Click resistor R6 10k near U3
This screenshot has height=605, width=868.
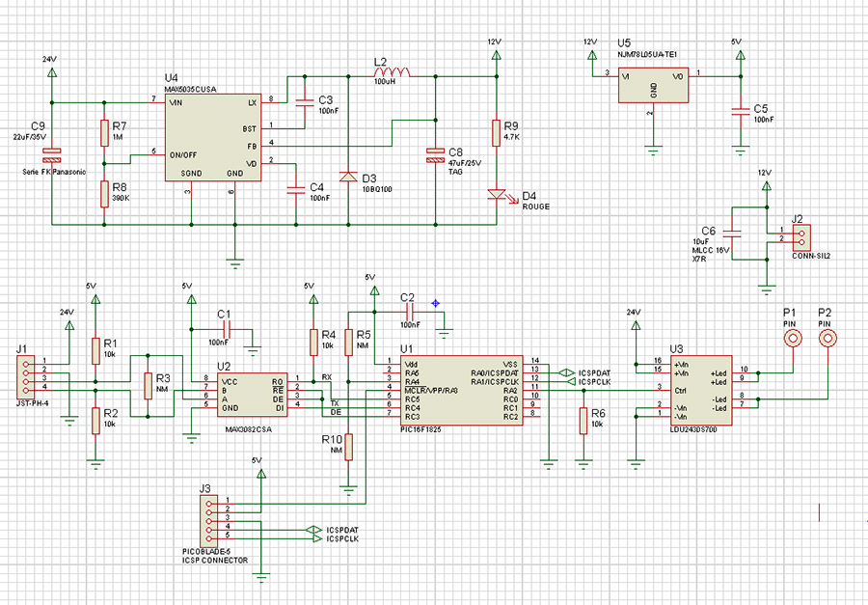(583, 421)
